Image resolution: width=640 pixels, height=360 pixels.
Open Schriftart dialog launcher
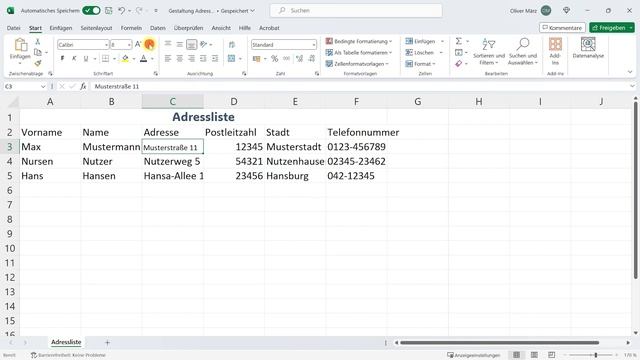[x=156, y=73]
